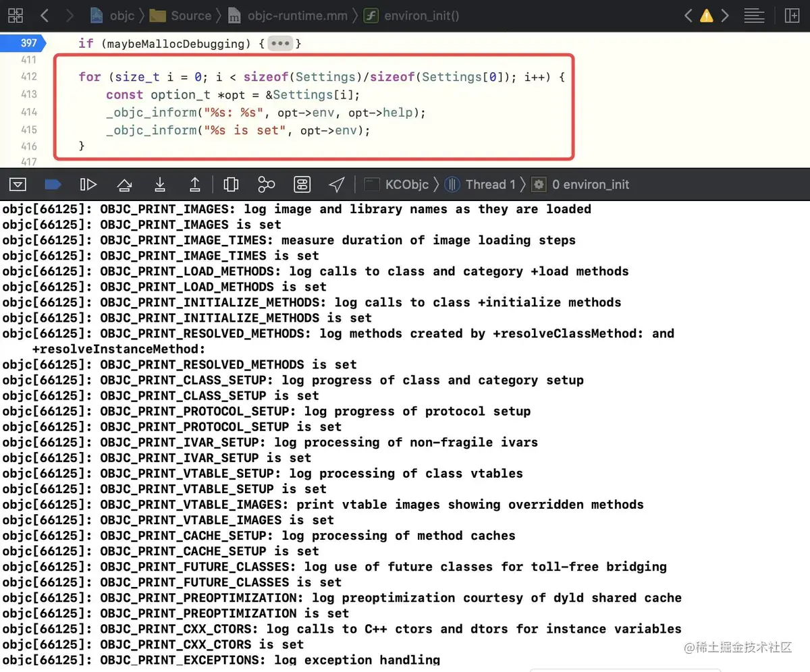Click 'OBJC_PRINT_CLASS_SETUP: log progress' log line

(293, 380)
